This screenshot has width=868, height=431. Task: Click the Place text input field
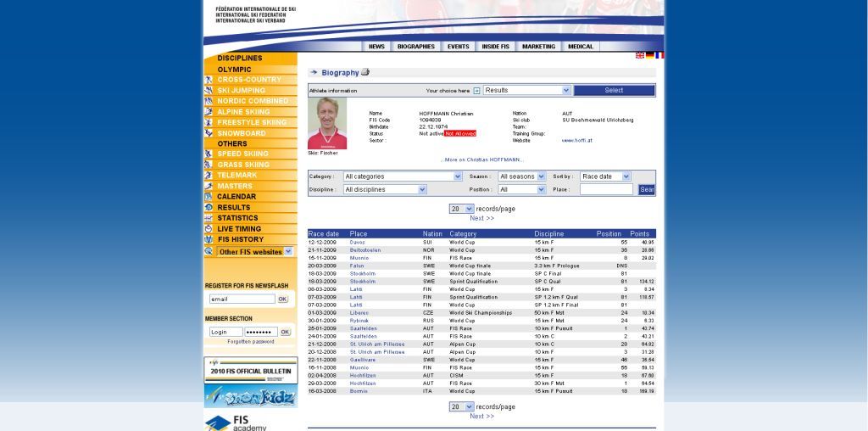pos(606,189)
